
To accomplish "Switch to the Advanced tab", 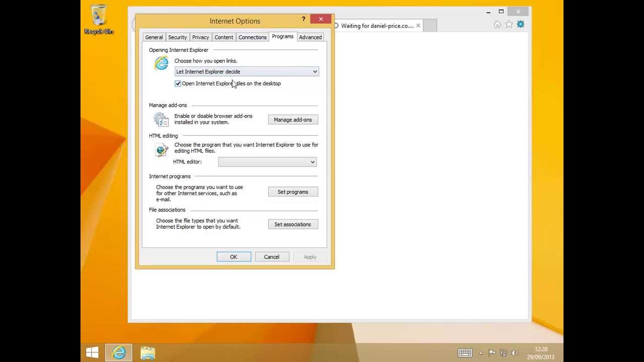I will 310,37.
